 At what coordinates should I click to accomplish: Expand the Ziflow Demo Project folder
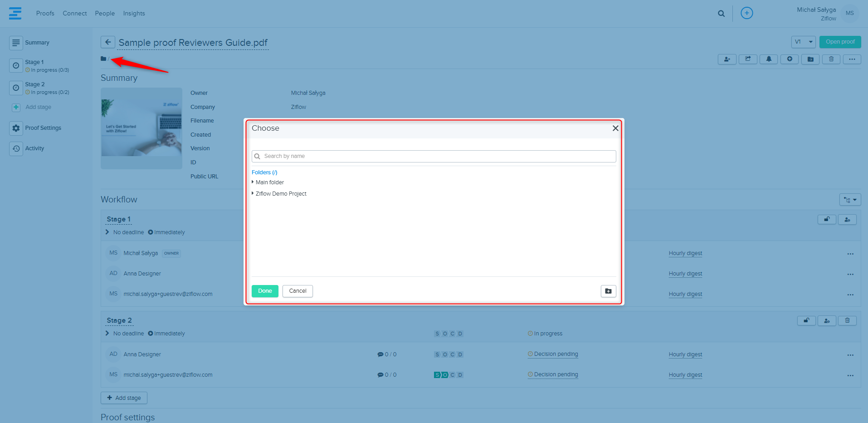click(x=253, y=193)
